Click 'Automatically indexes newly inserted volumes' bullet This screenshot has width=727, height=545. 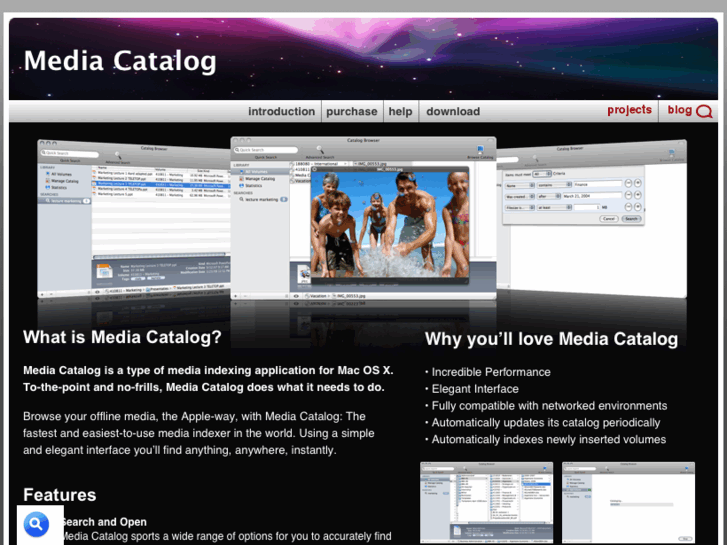point(546,439)
